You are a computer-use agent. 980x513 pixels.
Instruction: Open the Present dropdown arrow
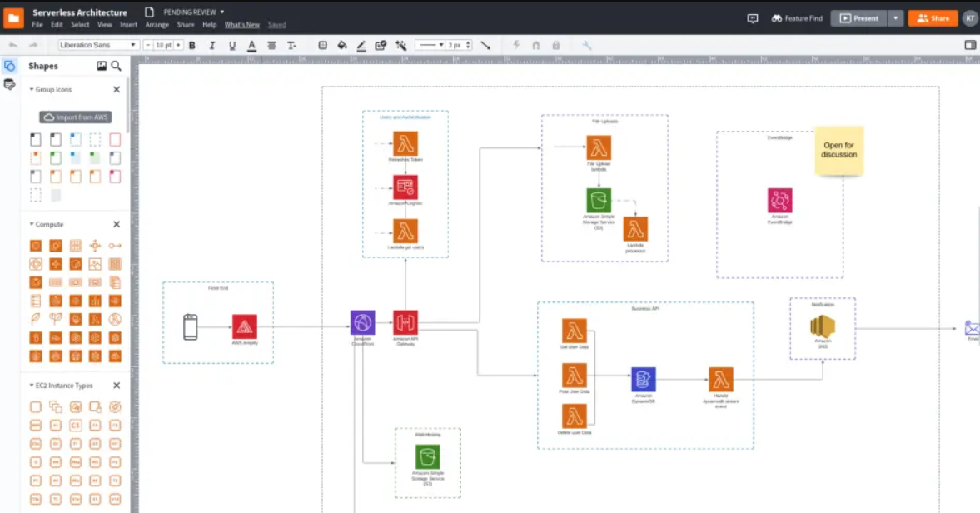point(896,19)
